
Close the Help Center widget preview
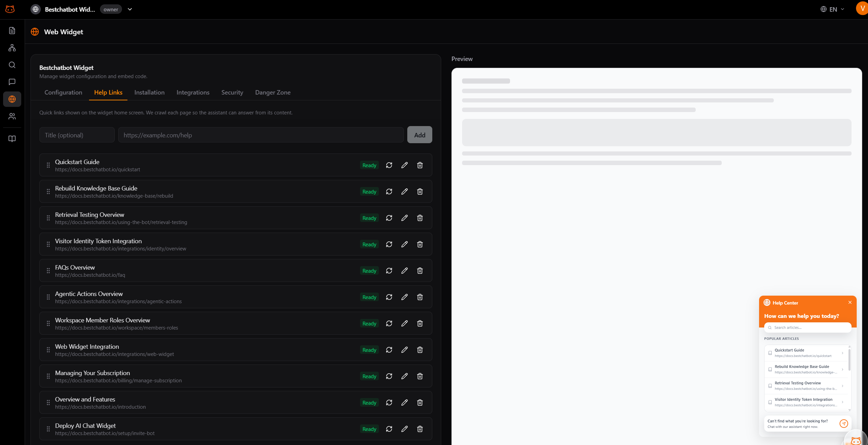pos(850,302)
